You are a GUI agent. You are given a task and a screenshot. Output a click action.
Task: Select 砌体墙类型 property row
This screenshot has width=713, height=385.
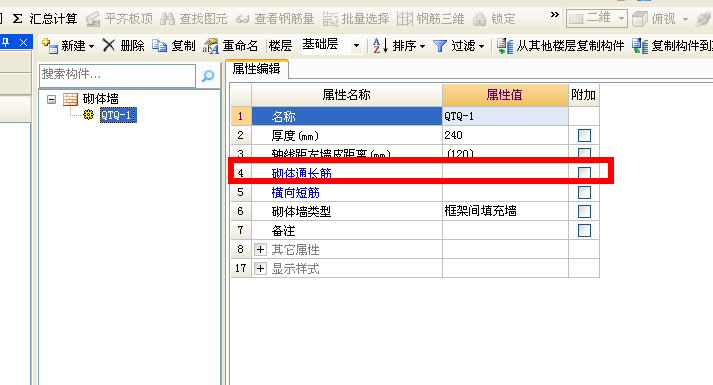click(x=346, y=211)
